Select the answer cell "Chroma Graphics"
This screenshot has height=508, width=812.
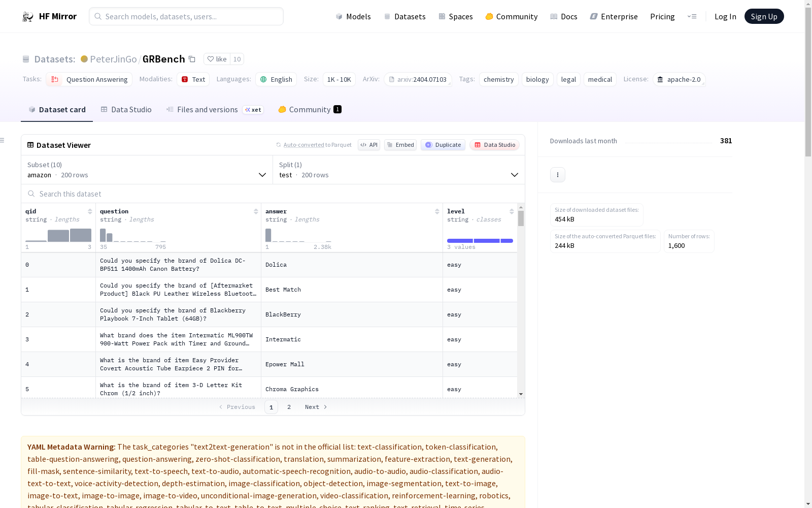tap(352, 388)
